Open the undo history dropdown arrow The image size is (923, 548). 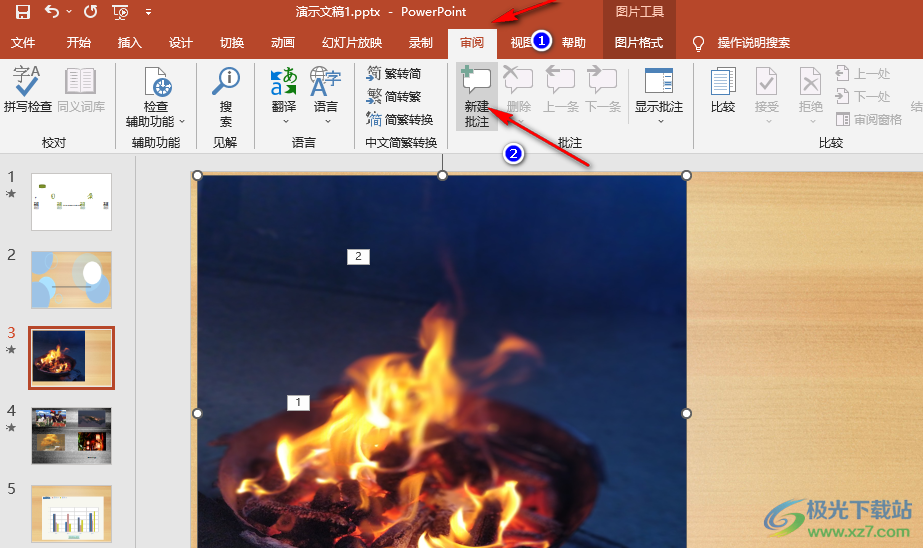point(69,12)
